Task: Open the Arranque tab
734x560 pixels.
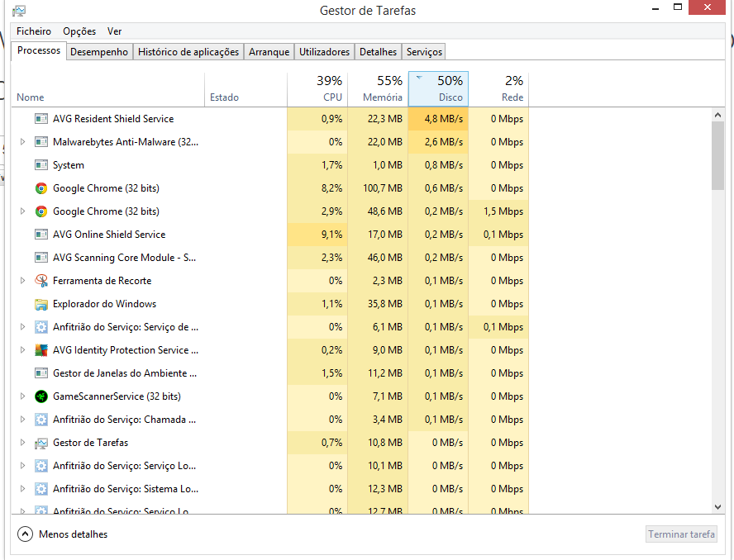Action: (269, 52)
